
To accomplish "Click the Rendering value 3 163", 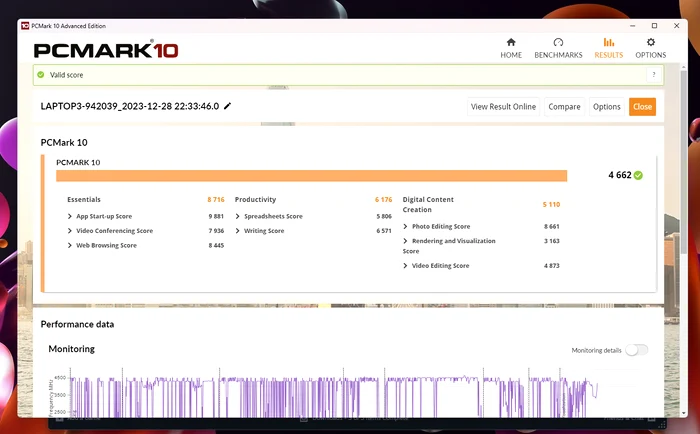I will (x=552, y=241).
